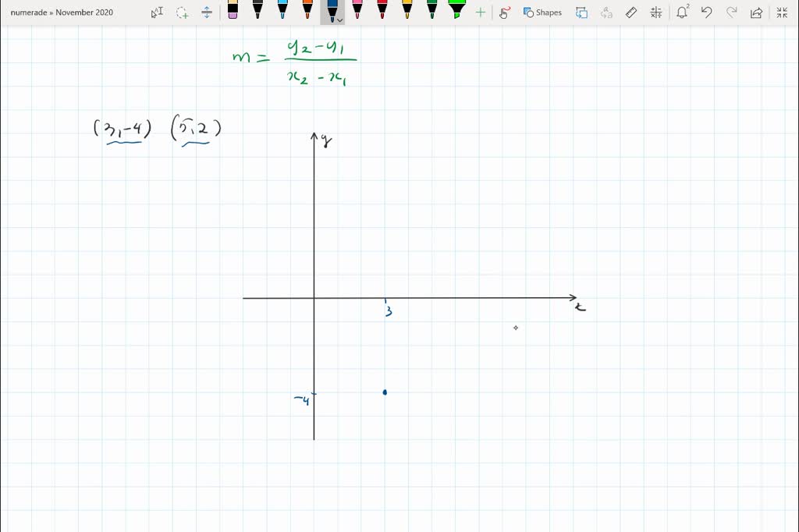
Task: Enable the insert snapshot tool
Action: 581,12
